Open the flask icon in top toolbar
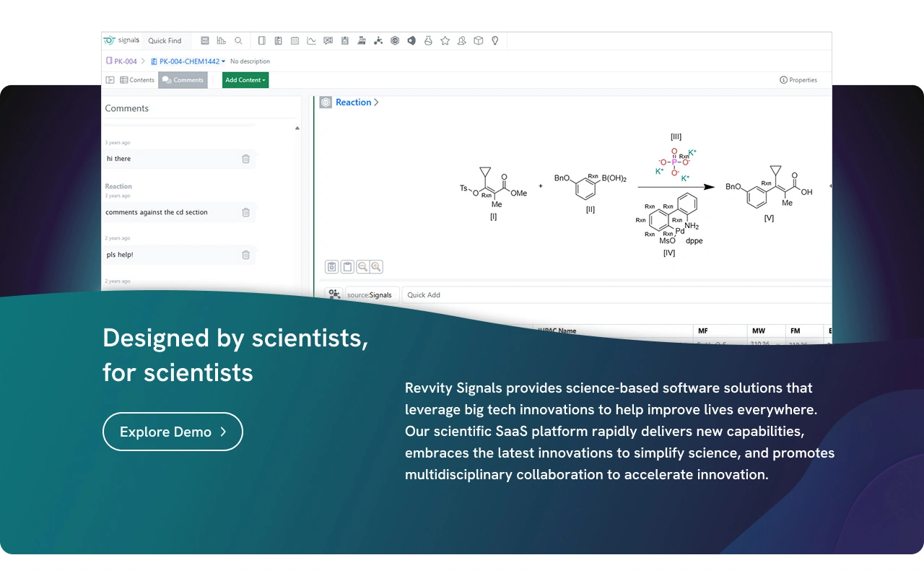 (428, 41)
